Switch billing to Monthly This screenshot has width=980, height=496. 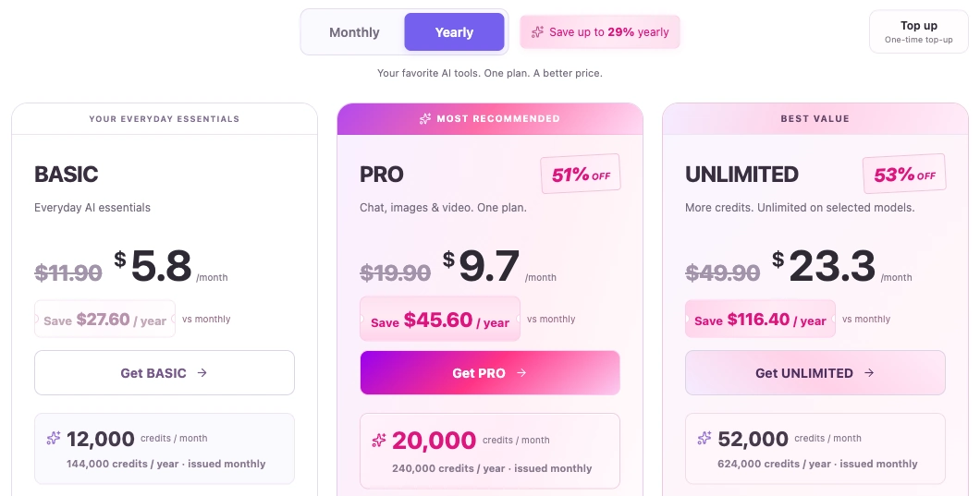click(354, 32)
